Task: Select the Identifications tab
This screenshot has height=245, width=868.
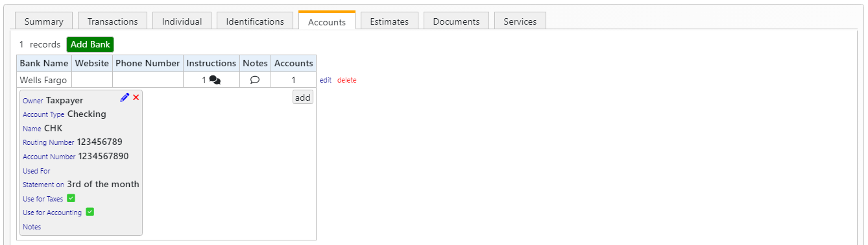Action: click(255, 21)
